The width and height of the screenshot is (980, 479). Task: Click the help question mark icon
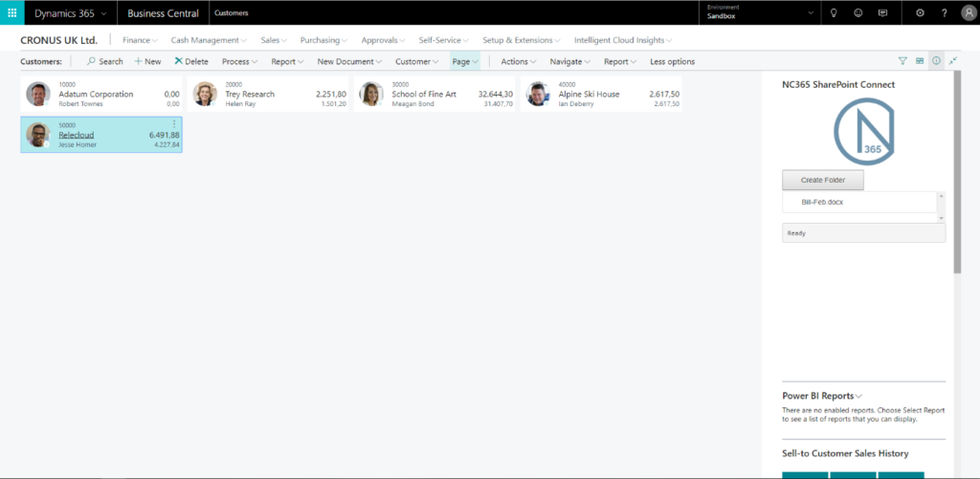point(944,12)
